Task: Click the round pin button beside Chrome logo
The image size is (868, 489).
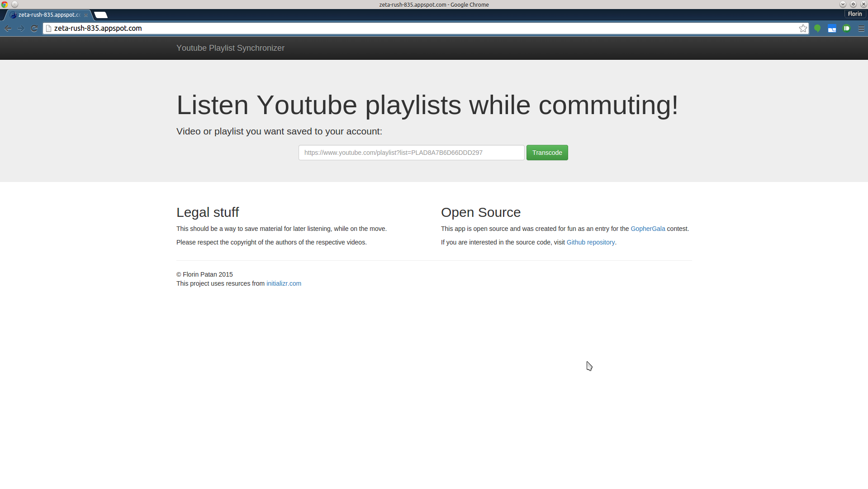Action: click(x=14, y=5)
